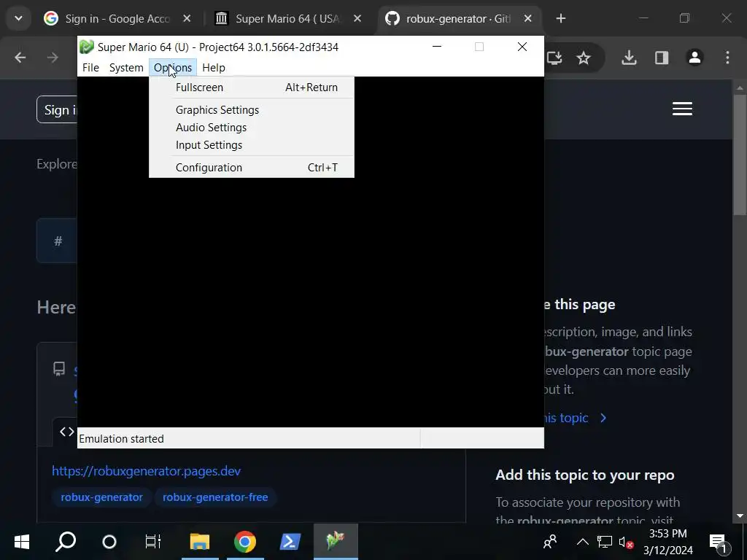The width and height of the screenshot is (747, 560).
Task: Go back in Chrome
Action: [20, 58]
